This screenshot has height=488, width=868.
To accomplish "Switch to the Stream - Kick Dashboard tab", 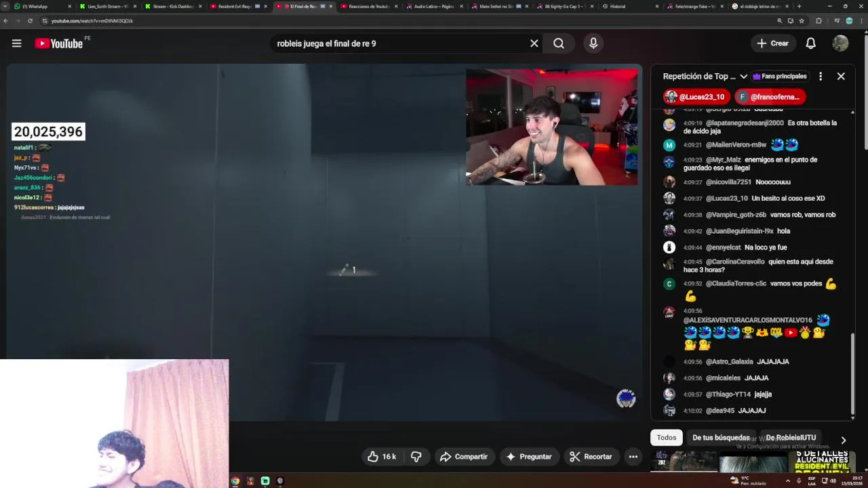I will (x=174, y=6).
